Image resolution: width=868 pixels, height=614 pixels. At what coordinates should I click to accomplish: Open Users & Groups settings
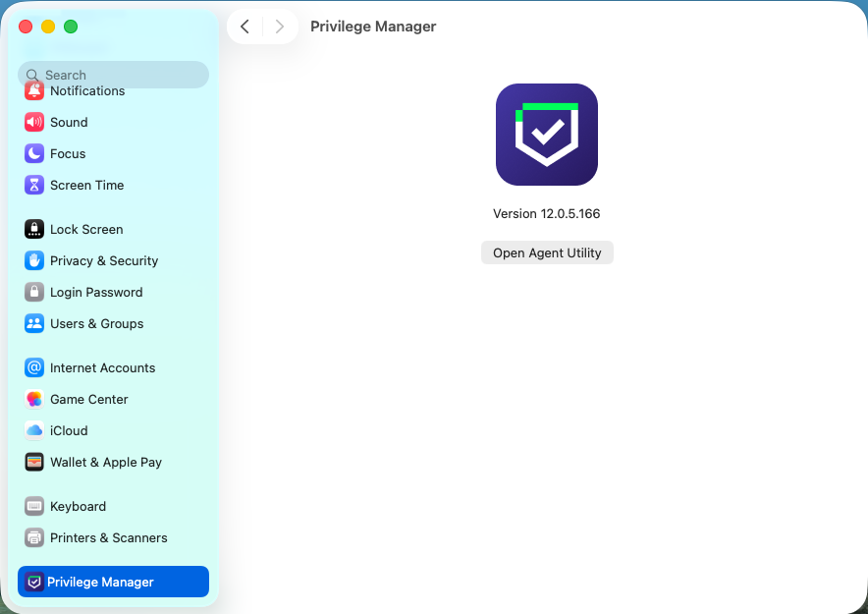(x=96, y=324)
